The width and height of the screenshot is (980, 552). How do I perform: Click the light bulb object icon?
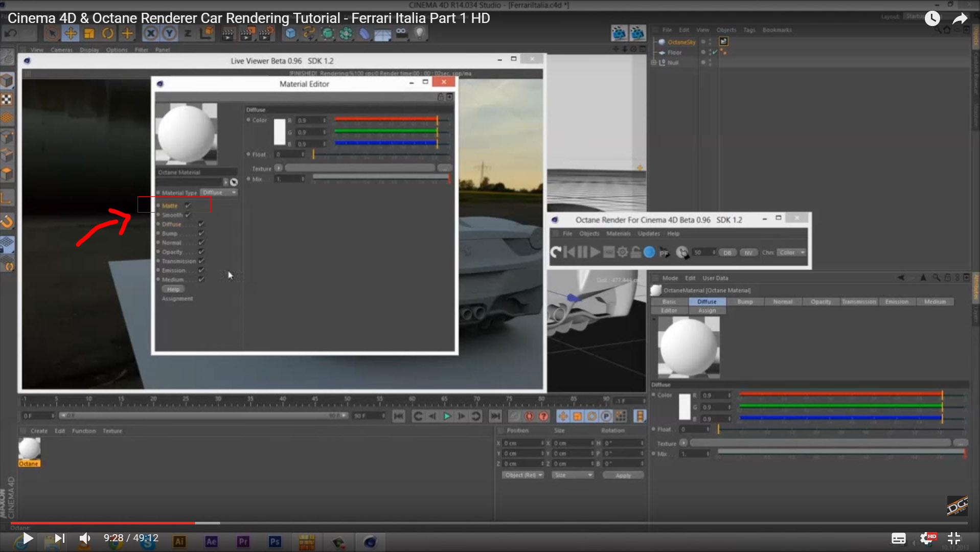pyautogui.click(x=419, y=34)
